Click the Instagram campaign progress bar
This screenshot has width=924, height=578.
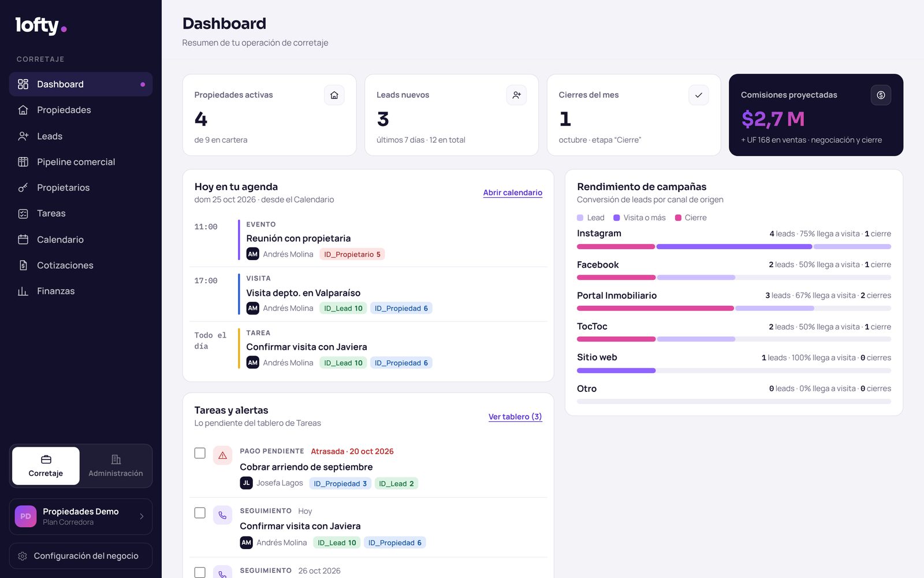click(734, 247)
